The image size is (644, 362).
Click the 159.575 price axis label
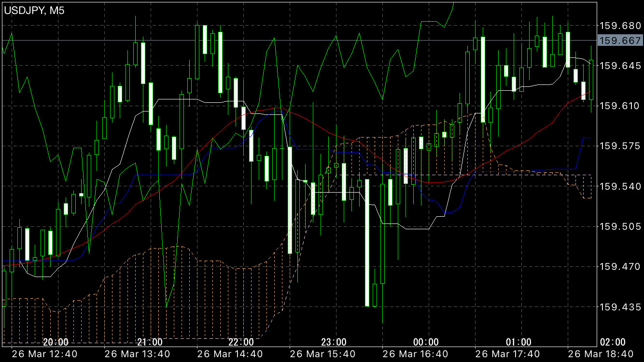click(x=619, y=146)
